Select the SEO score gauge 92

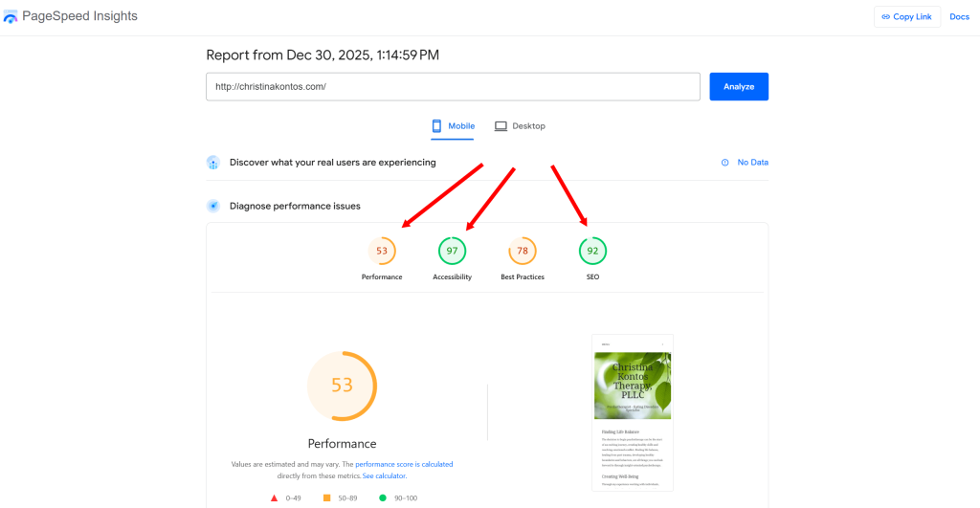click(x=592, y=252)
